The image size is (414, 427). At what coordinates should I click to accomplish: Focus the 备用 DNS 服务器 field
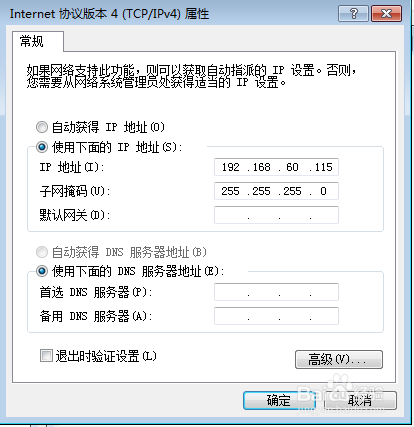coord(276,316)
